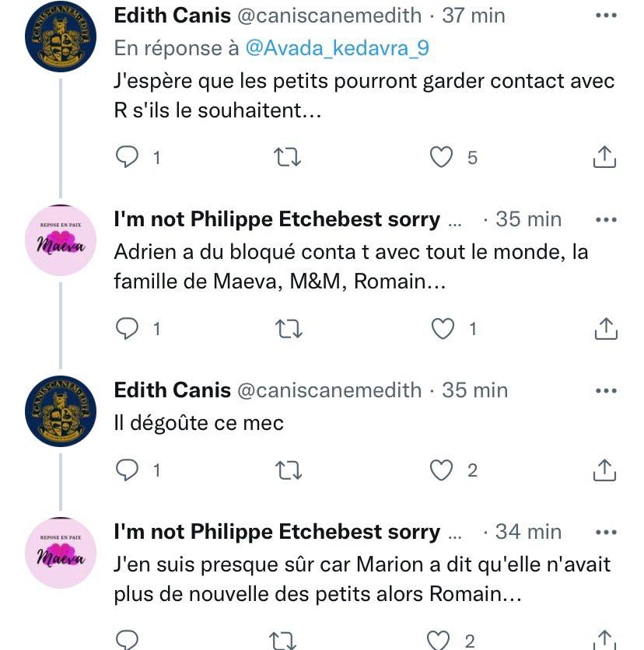Like the tweet with 5 likes

[442, 158]
